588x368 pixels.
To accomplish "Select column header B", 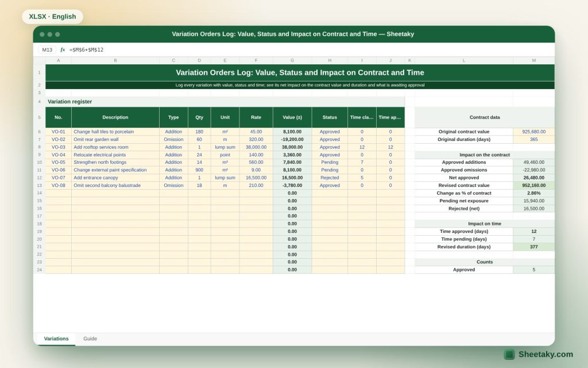I will tap(115, 60).
